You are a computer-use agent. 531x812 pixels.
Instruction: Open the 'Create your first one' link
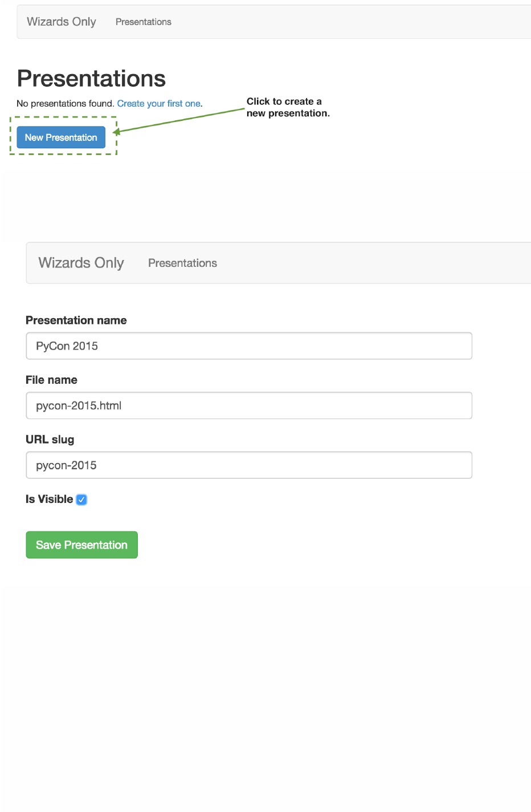(x=158, y=104)
